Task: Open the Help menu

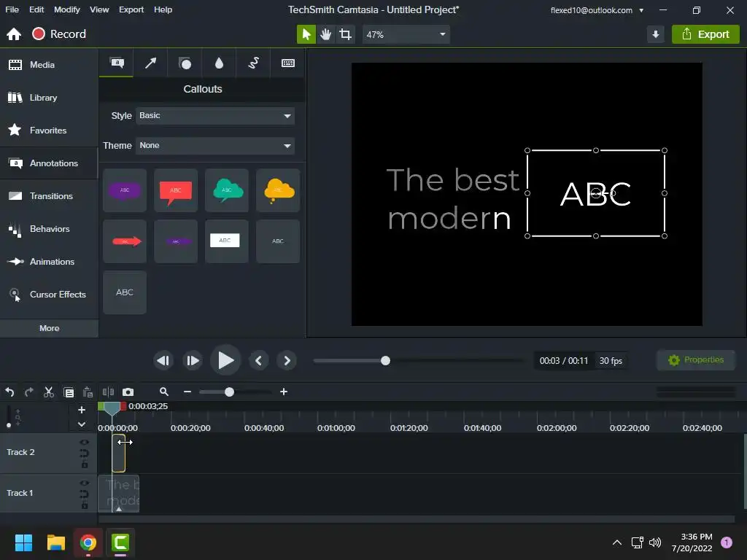Action: [x=163, y=9]
